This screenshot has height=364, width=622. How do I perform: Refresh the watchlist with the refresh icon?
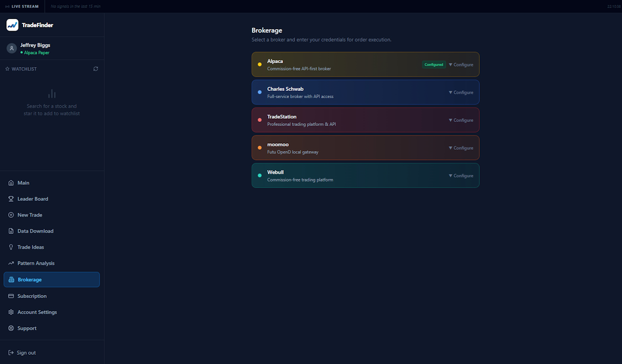[x=96, y=69]
